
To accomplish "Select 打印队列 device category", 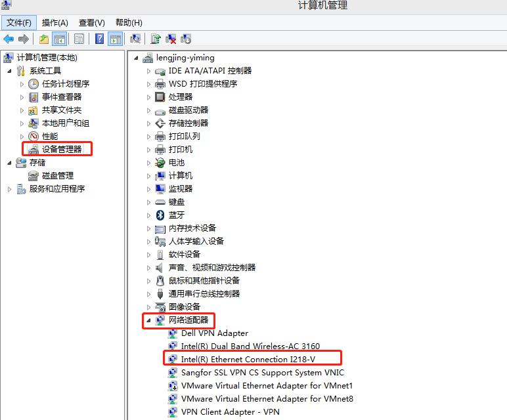I will 185,136.
